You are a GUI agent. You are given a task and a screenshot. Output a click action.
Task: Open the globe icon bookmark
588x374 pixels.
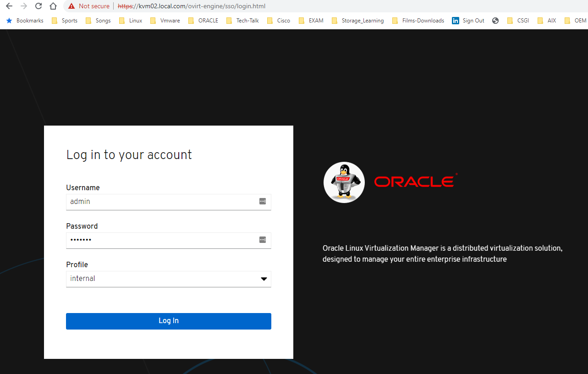(495, 21)
